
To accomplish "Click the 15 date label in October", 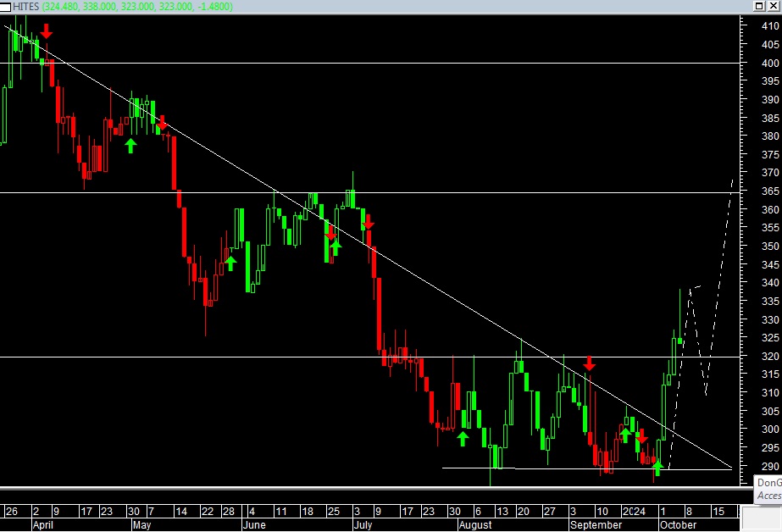I will (x=718, y=512).
